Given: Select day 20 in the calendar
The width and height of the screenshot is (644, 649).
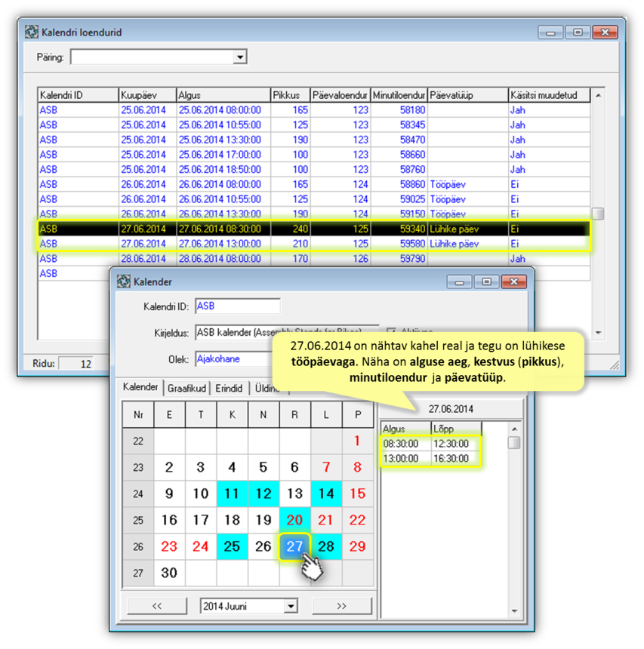Looking at the screenshot, I should [x=294, y=520].
